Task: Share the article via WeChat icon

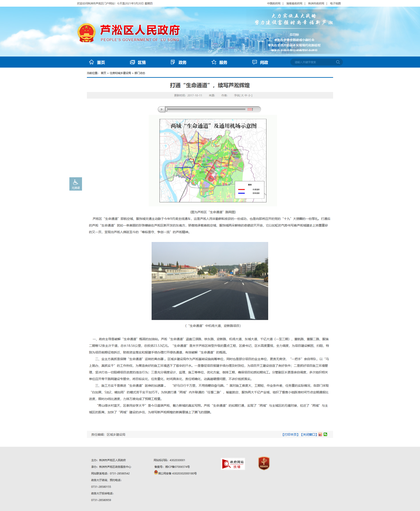Action: point(325,434)
